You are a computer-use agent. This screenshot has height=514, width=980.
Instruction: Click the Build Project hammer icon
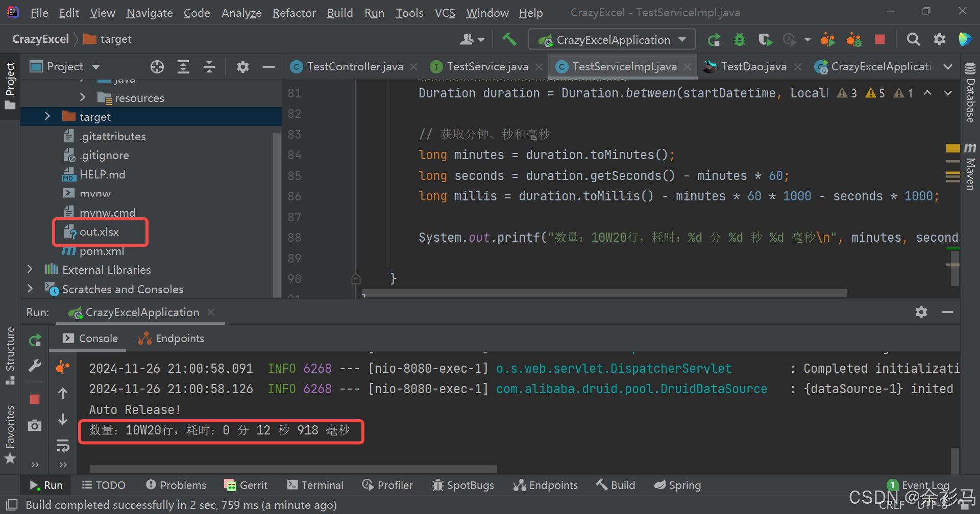coord(509,39)
